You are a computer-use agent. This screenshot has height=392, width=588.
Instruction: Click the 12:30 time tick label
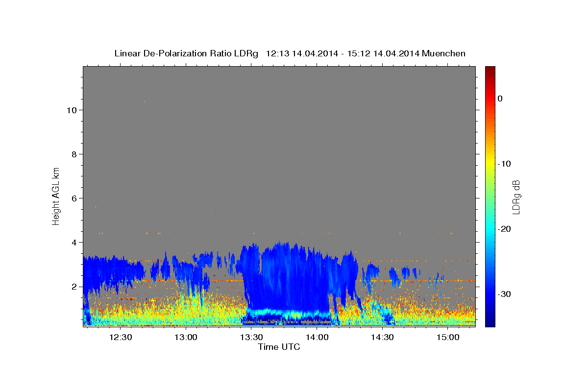pos(121,337)
